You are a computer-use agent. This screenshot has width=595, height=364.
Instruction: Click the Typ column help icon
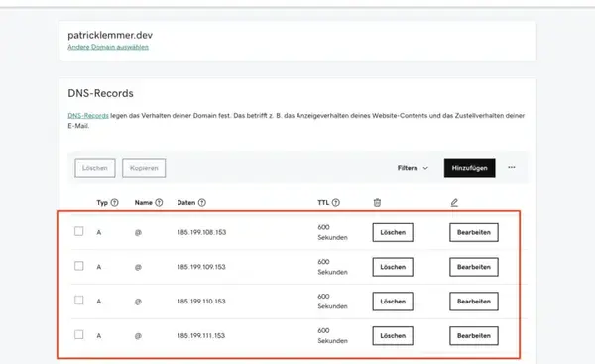pos(115,203)
